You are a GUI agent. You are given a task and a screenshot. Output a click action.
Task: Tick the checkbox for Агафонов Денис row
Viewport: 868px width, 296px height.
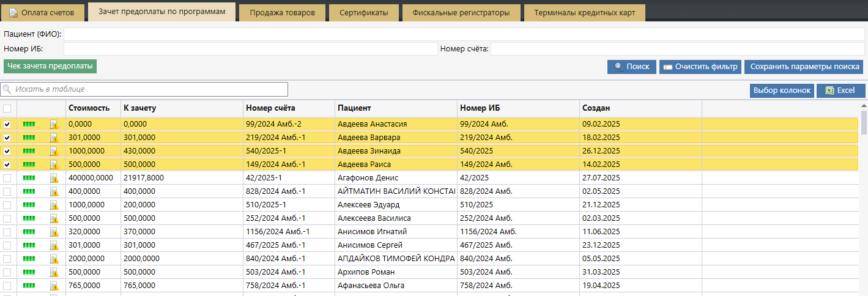[x=7, y=178]
